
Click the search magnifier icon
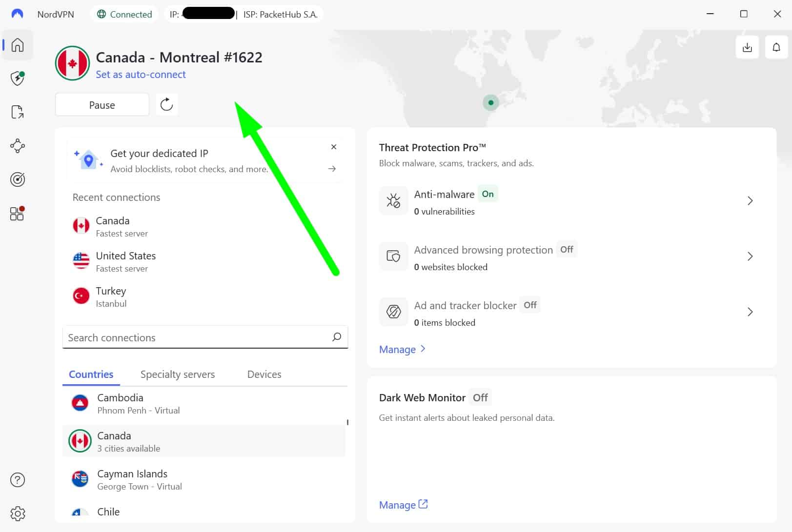337,337
